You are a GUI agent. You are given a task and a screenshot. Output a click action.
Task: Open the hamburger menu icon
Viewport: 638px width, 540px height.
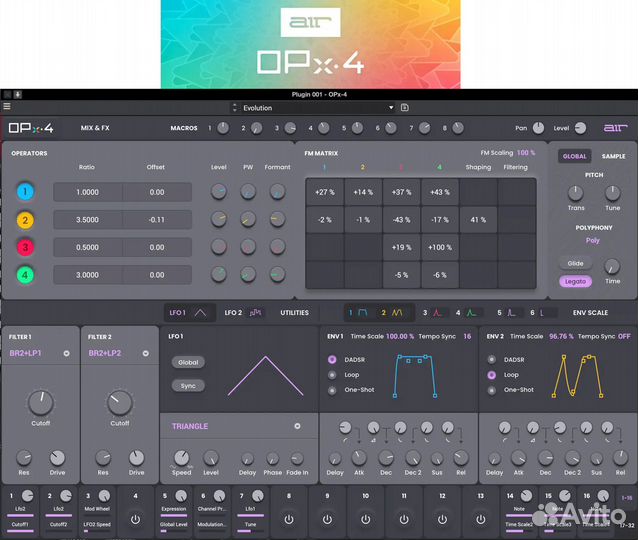[x=7, y=107]
